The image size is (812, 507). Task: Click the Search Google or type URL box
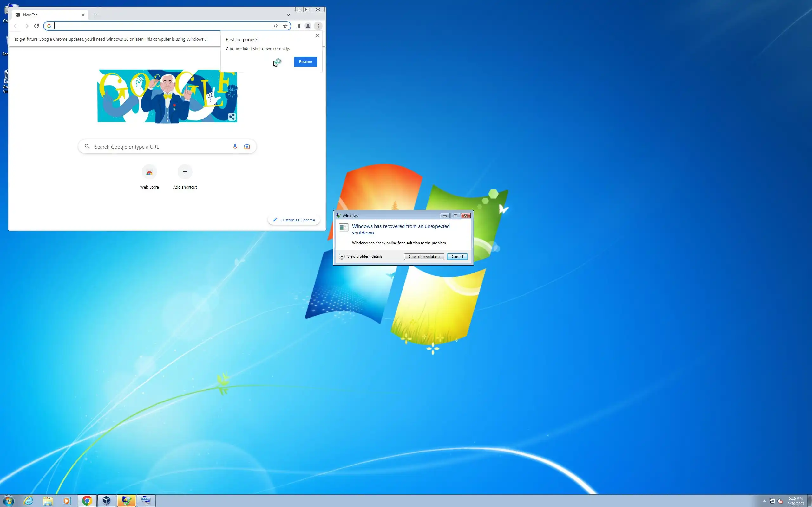click(161, 146)
